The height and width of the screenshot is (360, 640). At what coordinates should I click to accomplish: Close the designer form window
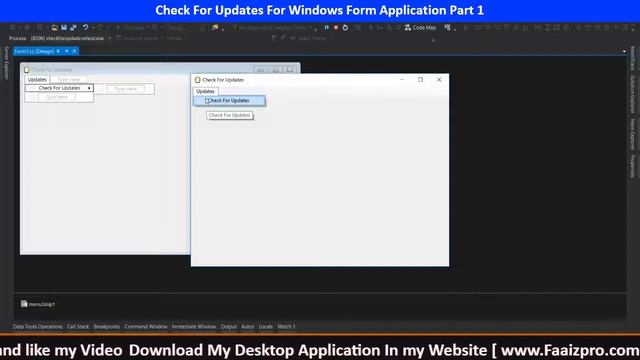tap(290, 69)
